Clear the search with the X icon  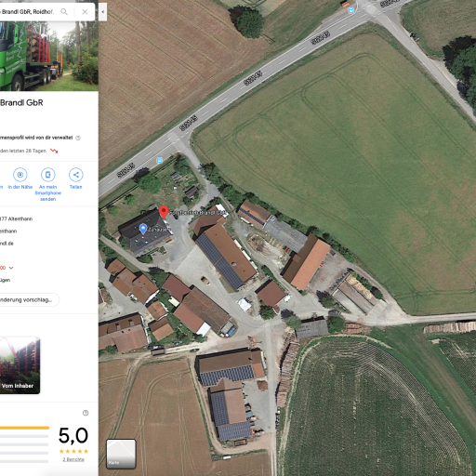[85, 12]
